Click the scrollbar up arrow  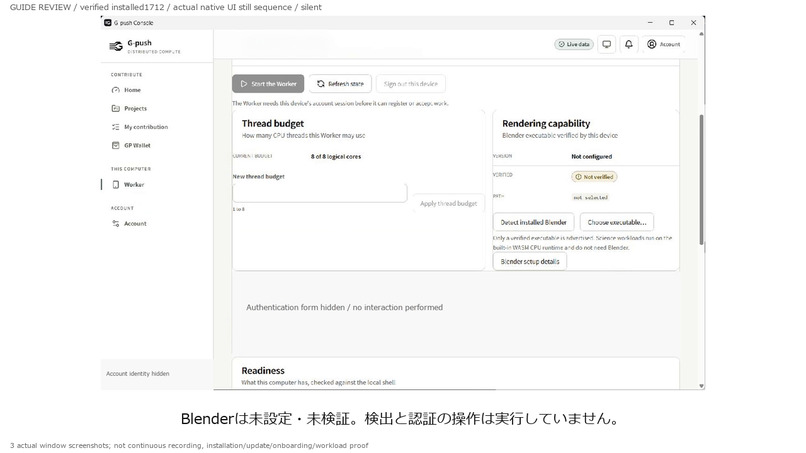click(x=701, y=34)
